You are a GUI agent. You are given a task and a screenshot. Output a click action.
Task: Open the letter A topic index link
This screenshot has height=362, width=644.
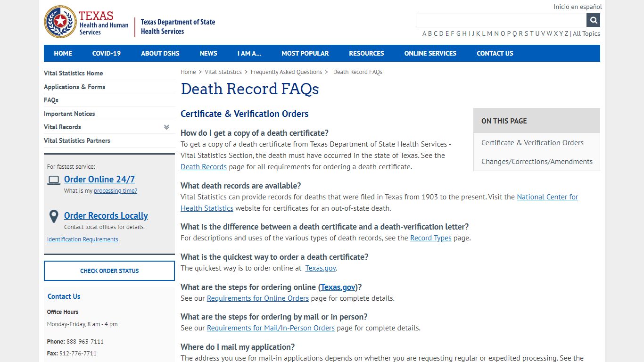tap(424, 33)
